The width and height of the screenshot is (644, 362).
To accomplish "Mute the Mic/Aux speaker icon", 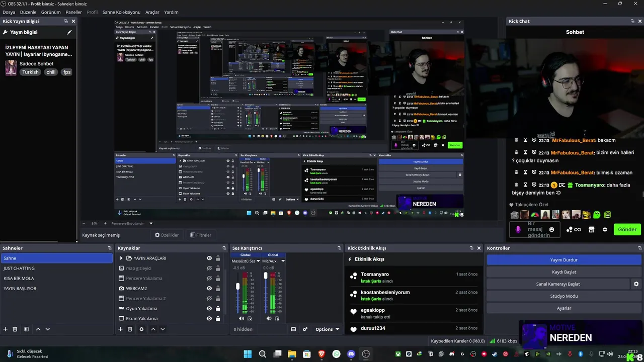I will pos(269,318).
